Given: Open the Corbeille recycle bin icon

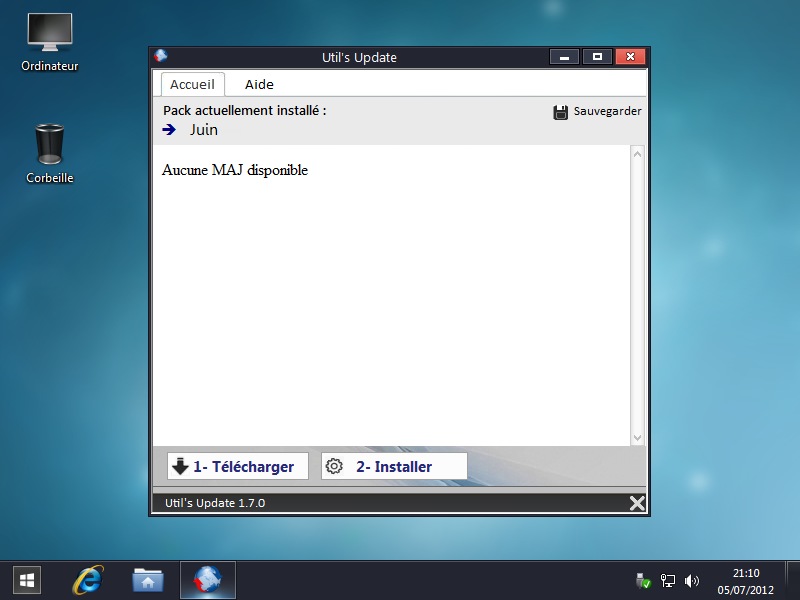Looking at the screenshot, I should [x=49, y=153].
